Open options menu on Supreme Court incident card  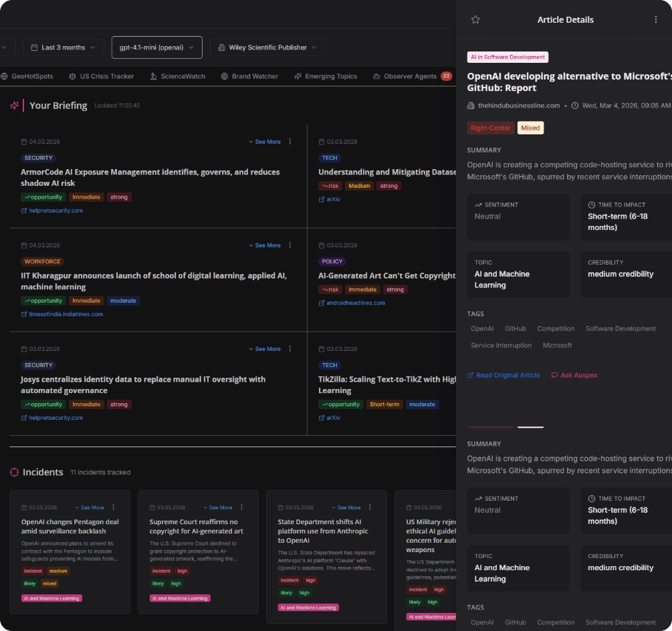coord(241,507)
